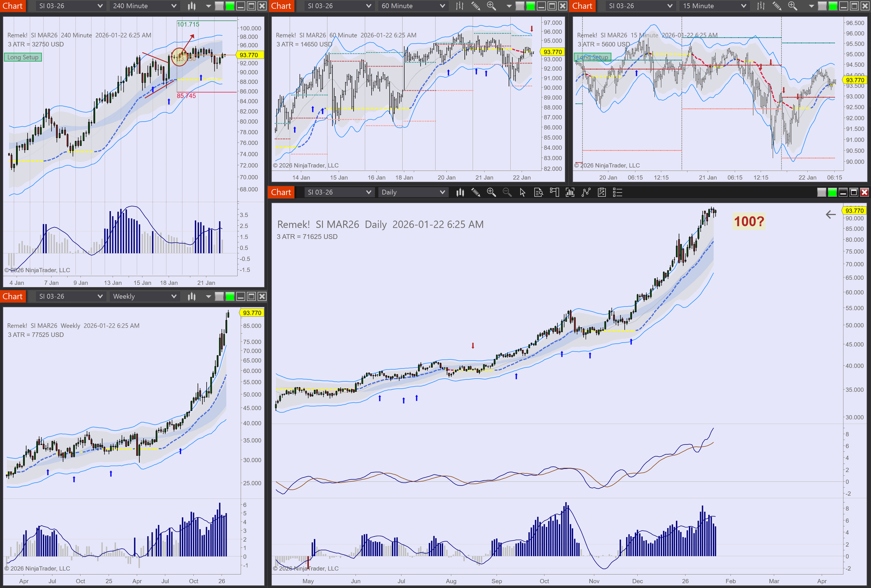Viewport: 871px width, 588px height.
Task: Expand the 240 Minute interval dropdown
Action: pos(174,6)
